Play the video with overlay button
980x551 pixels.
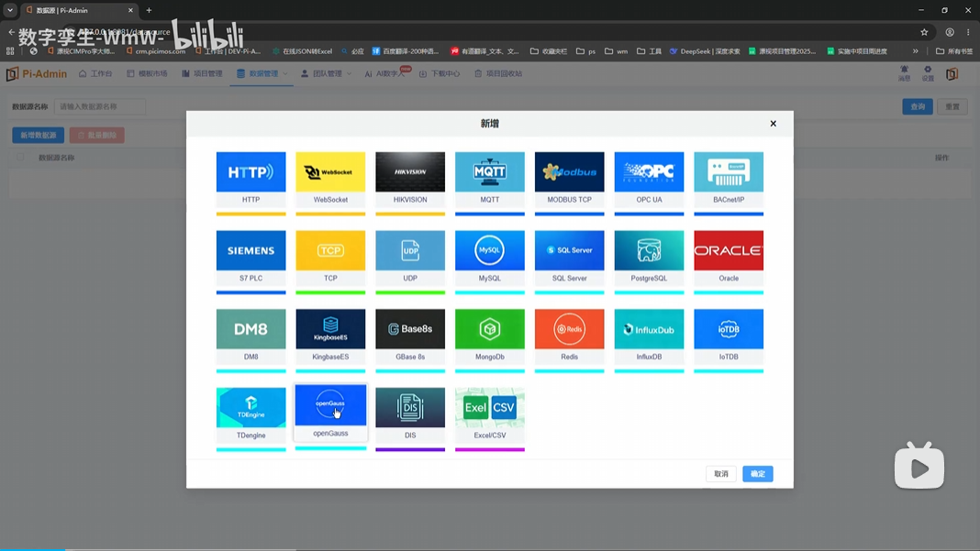click(x=919, y=467)
